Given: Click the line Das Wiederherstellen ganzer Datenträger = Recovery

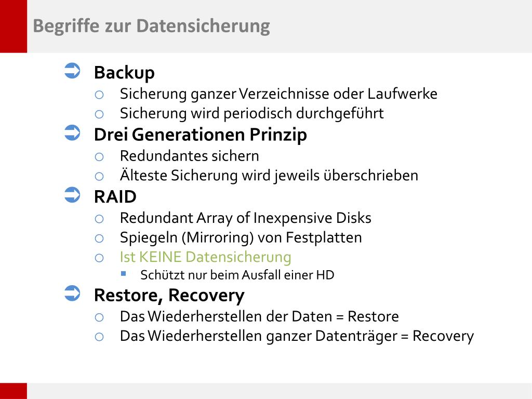Looking at the screenshot, I should point(297,337).
